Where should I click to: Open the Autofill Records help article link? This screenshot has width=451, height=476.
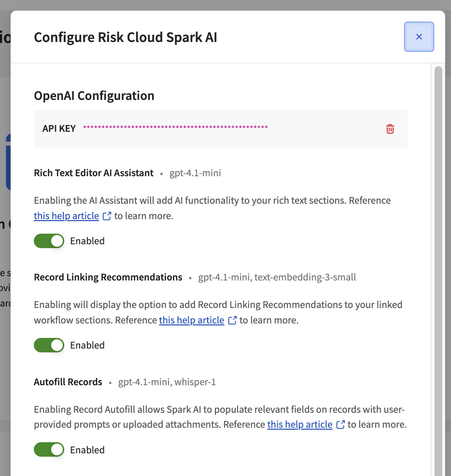[300, 425]
